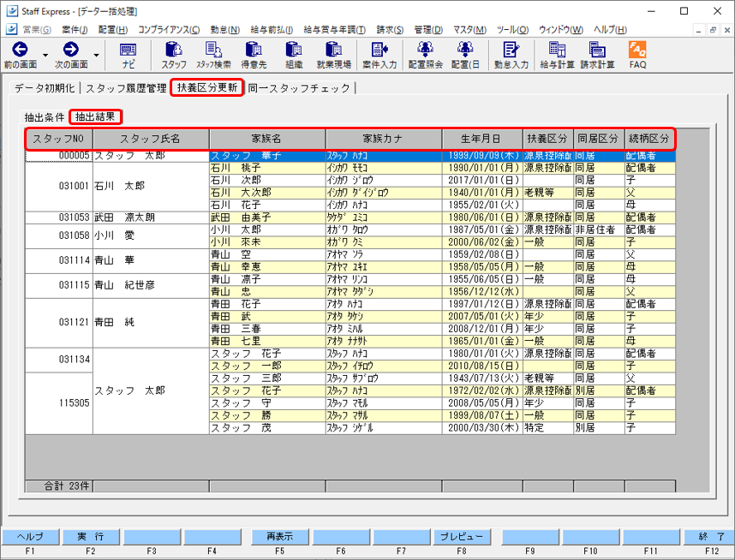The image size is (735, 560).
Task: Click the 家族名 column header
Action: coord(266,139)
